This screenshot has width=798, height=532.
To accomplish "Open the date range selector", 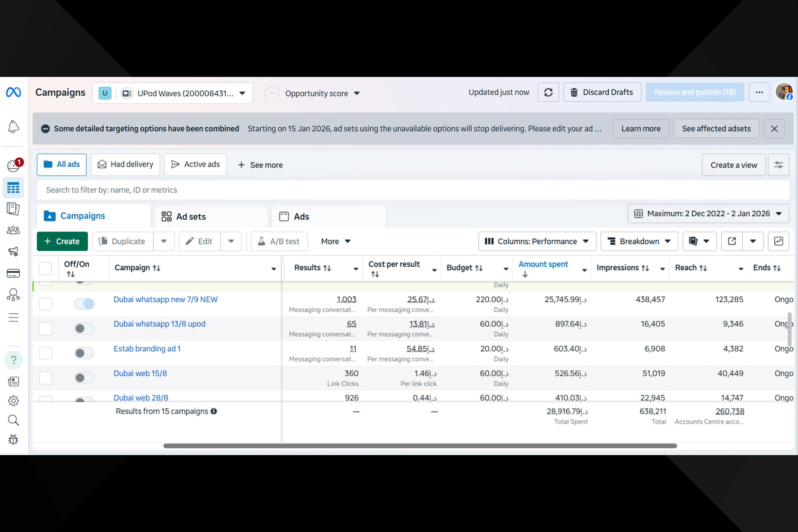I will click(708, 214).
